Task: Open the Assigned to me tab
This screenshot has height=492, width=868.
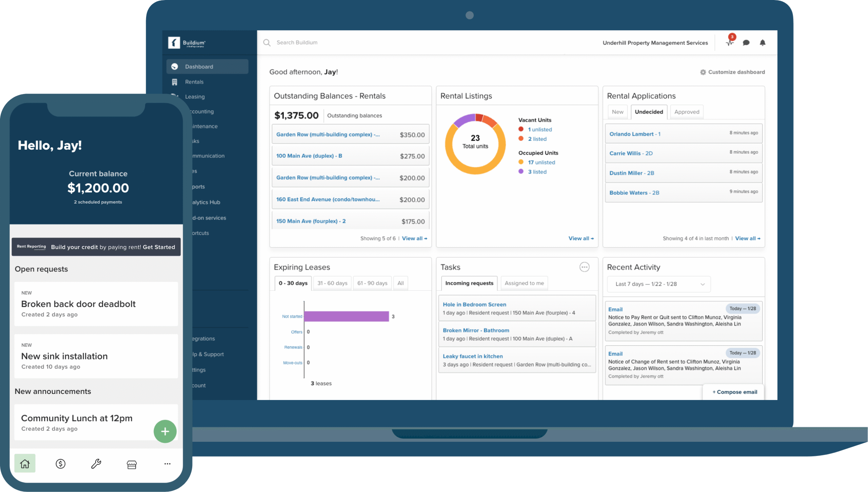Action: pos(524,283)
